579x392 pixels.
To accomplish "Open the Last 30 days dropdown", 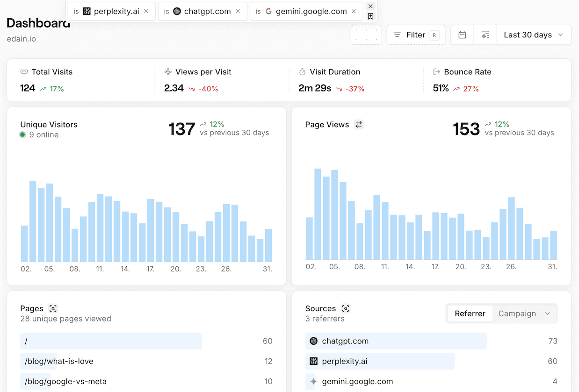I will (x=534, y=35).
